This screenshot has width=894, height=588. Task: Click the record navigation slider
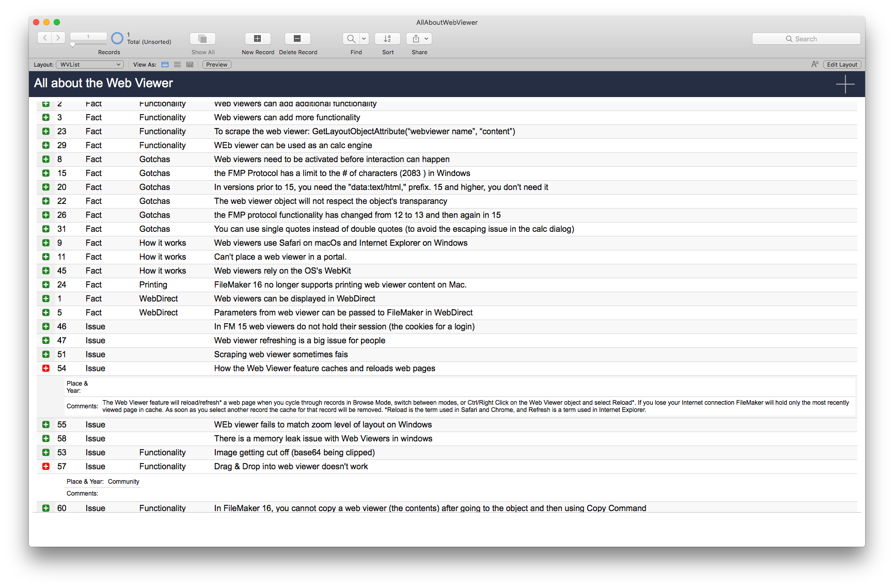73,44
